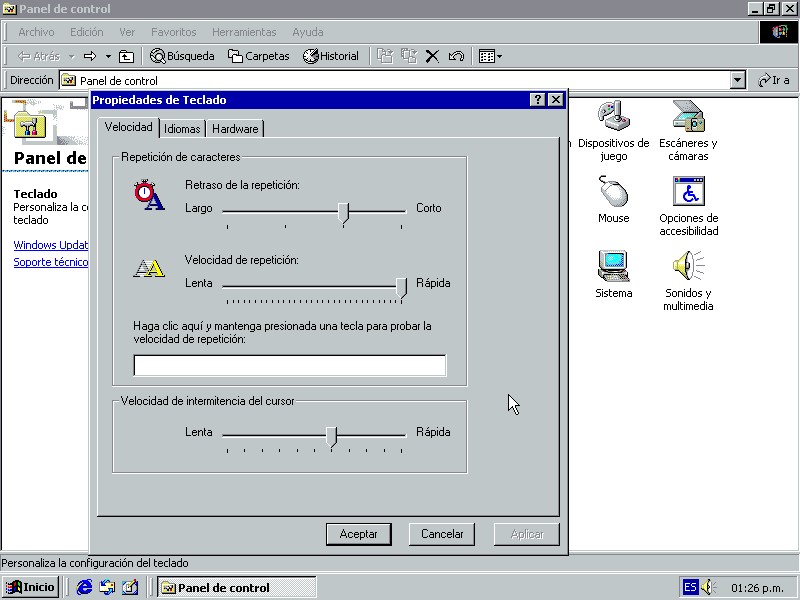Click the Delete X toolbar icon
This screenshot has height=600, width=800.
click(x=432, y=56)
